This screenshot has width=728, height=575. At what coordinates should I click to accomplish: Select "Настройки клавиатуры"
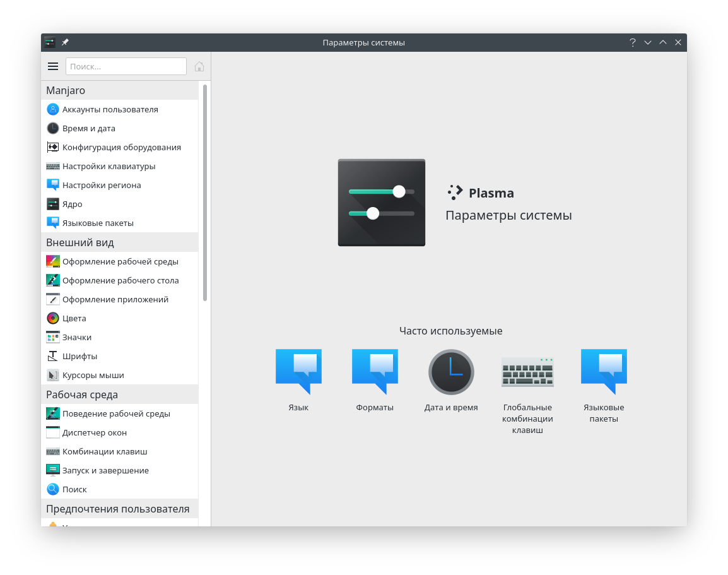coord(107,166)
